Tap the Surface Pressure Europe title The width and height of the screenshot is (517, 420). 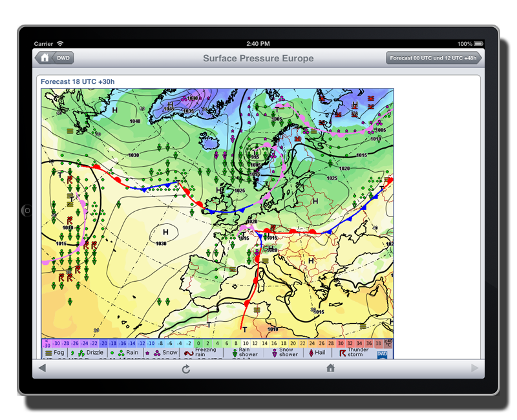[x=258, y=58]
